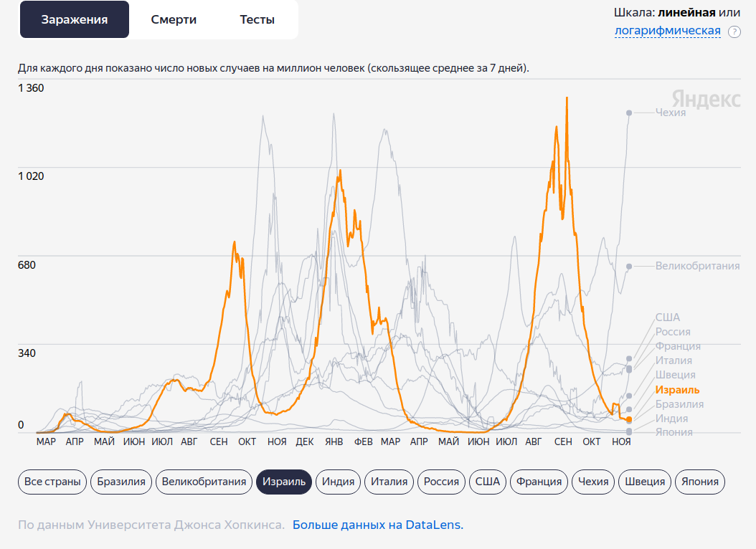Select the Индия country chip

[339, 482]
